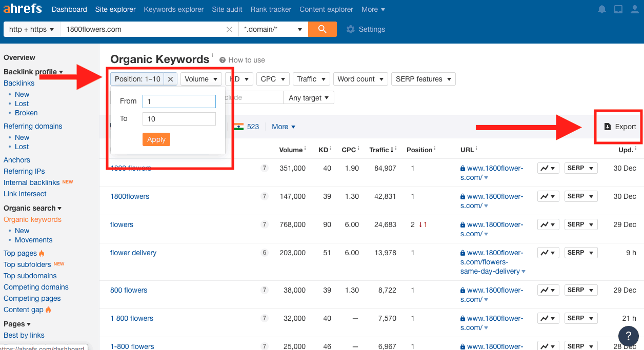The image size is (644, 350).
Task: Open the Traffic filter dropdown
Action: pyautogui.click(x=311, y=79)
